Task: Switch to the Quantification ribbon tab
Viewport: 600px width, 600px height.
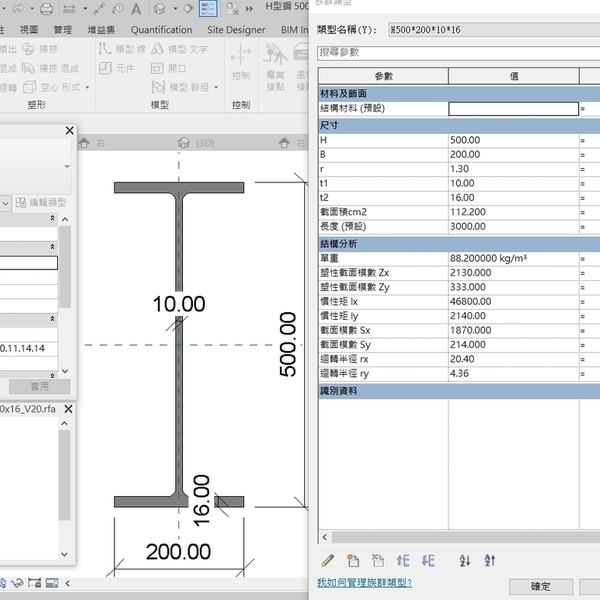Action: tap(161, 30)
